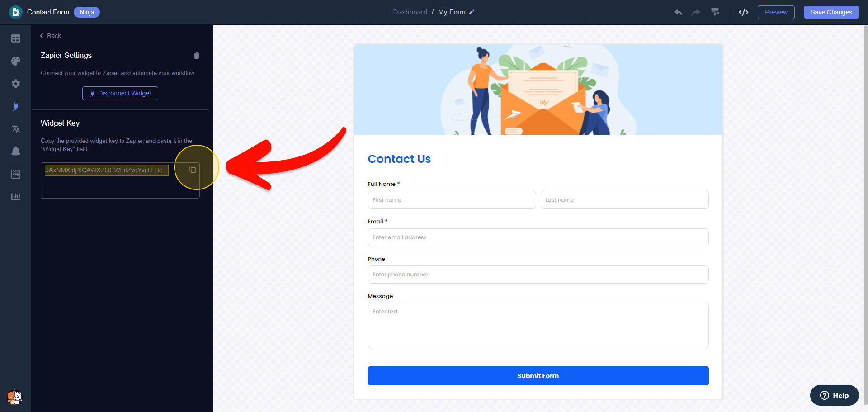The image size is (868, 412).
Task: Open the palette style sidebar icon
Action: pos(16,61)
